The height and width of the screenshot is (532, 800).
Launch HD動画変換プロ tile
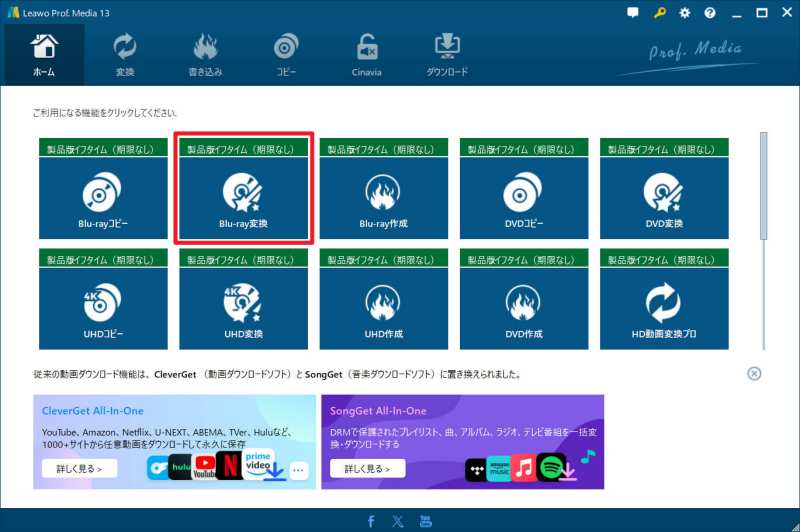click(664, 309)
